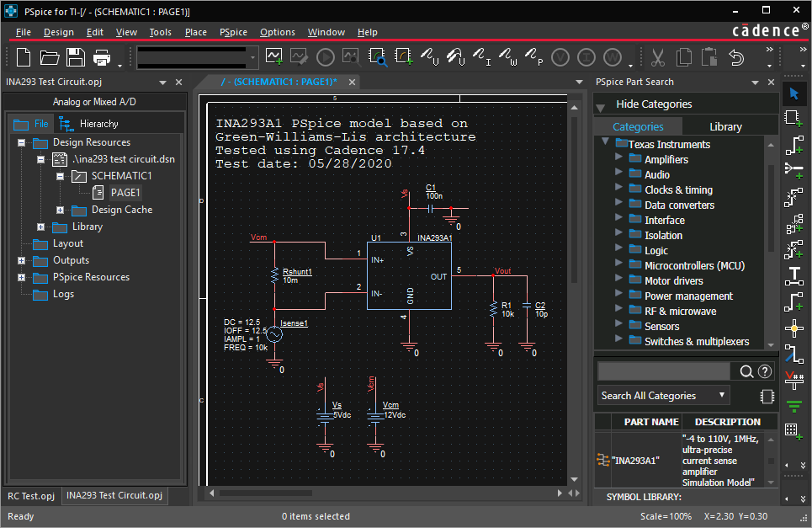Click the part search text field

pos(664,371)
